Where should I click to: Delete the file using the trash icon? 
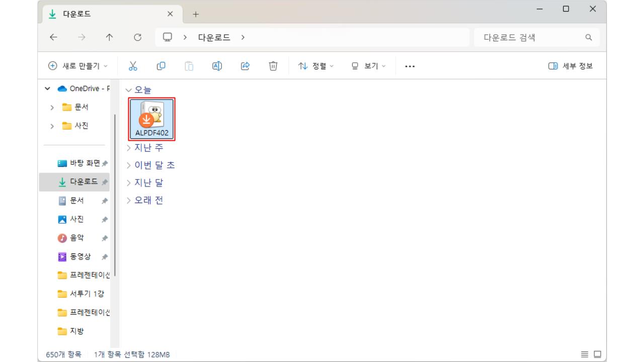click(x=273, y=65)
